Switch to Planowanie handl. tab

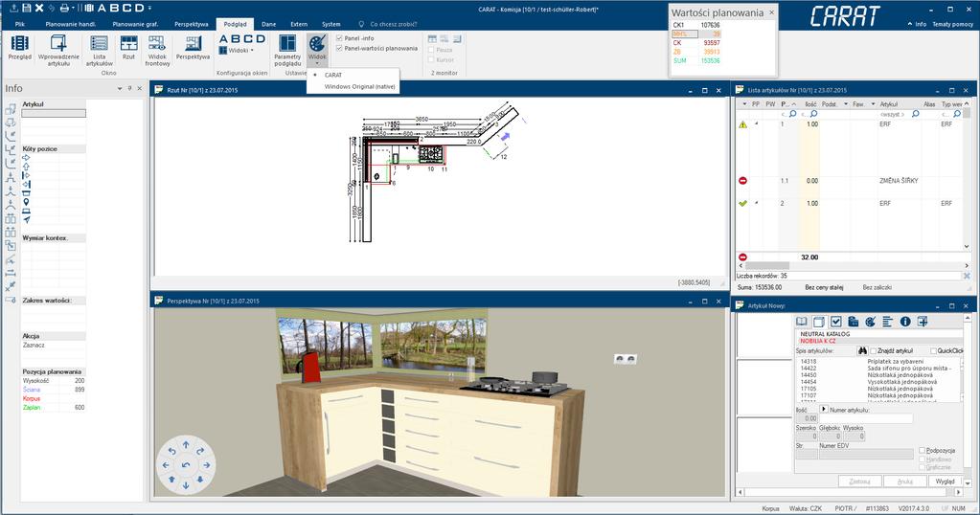point(70,24)
